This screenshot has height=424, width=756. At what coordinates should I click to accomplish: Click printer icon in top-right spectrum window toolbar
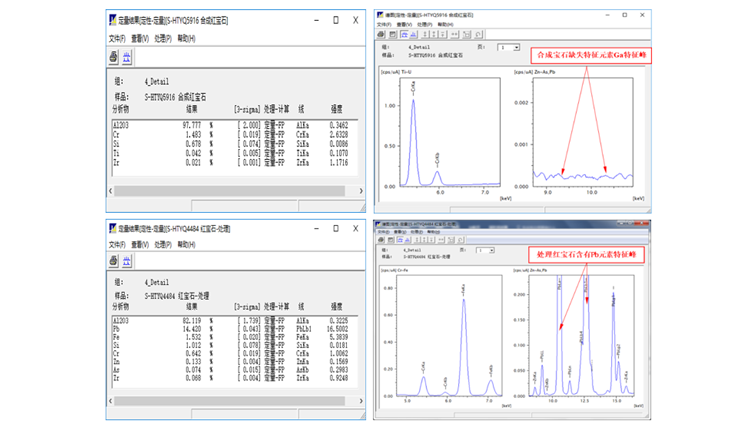click(x=382, y=35)
